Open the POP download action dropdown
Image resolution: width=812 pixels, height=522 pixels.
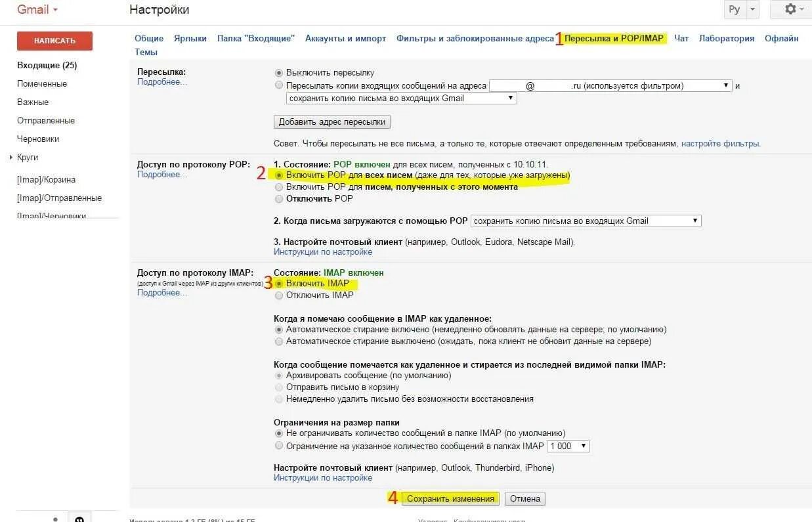click(x=586, y=221)
